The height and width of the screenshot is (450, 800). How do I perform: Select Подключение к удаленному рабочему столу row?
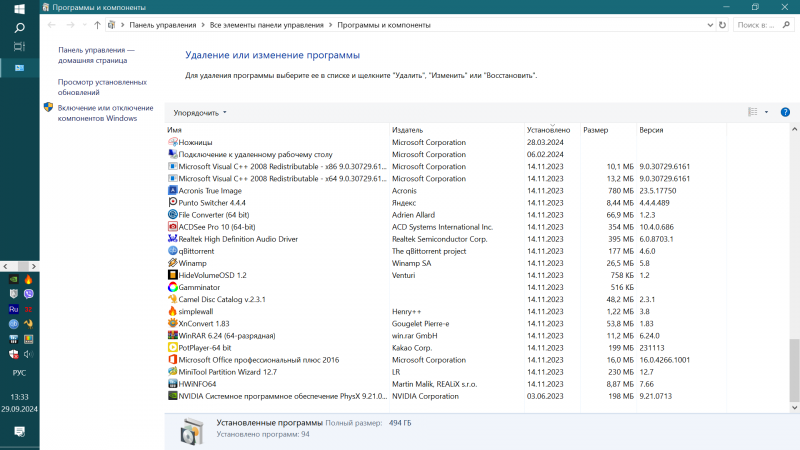pyautogui.click(x=446, y=154)
